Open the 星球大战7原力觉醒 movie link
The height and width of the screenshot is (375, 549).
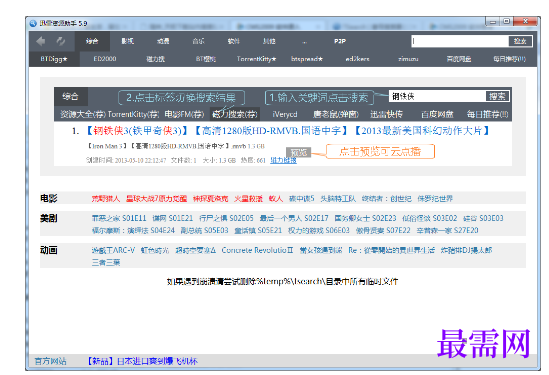pyautogui.click(x=156, y=199)
